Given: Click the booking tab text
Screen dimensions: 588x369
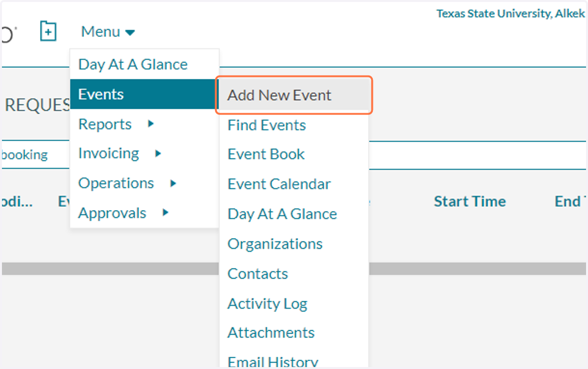Looking at the screenshot, I should click(x=24, y=155).
